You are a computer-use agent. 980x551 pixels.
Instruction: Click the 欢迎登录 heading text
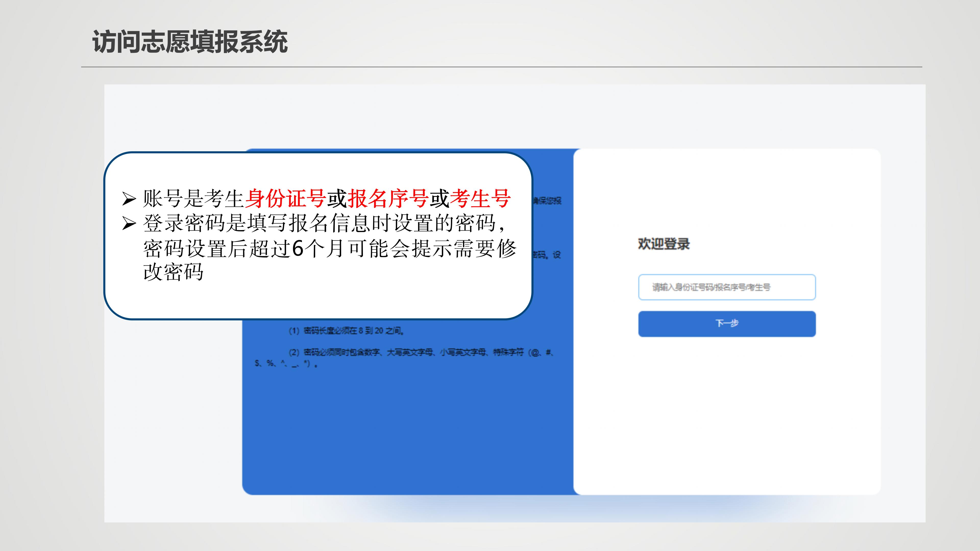click(x=664, y=244)
